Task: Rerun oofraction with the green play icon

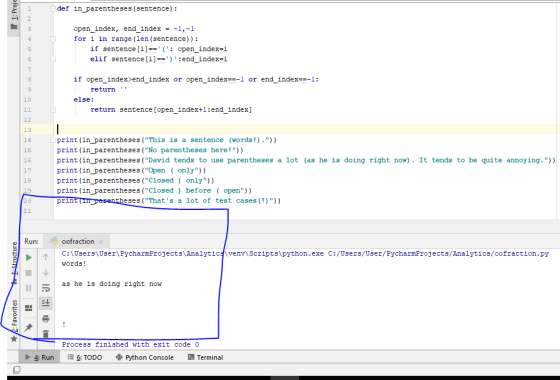Action: click(29, 258)
